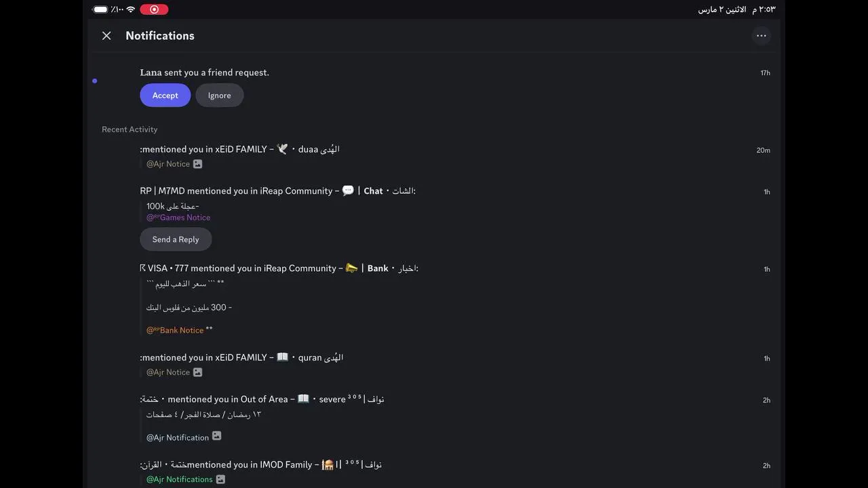The image size is (868, 488).
Task: Ignore Lana's friend request
Action: (x=219, y=96)
